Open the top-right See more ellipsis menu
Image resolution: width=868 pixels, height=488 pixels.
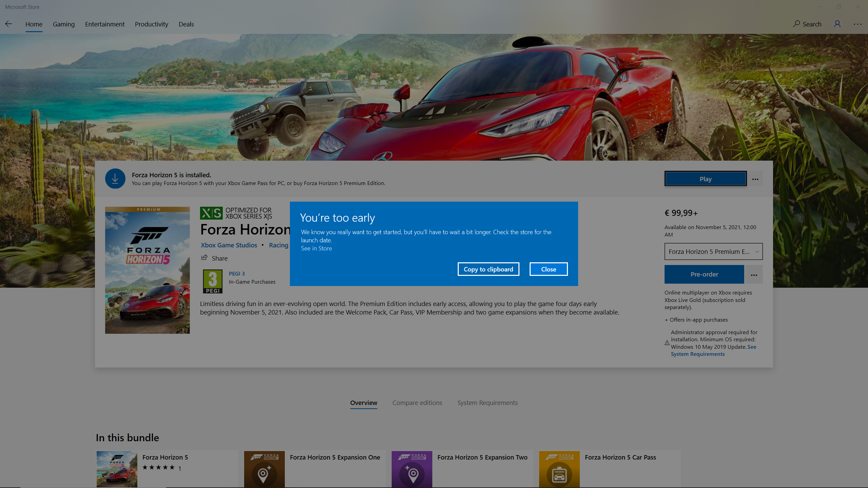pyautogui.click(x=857, y=24)
